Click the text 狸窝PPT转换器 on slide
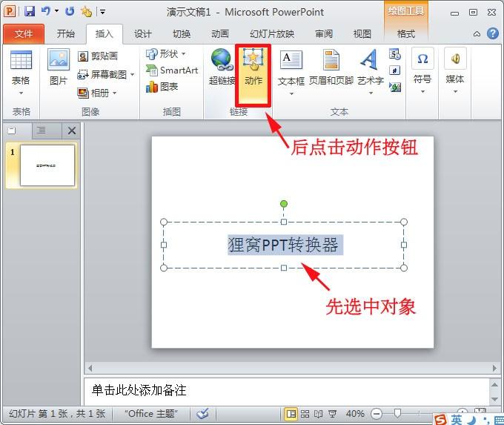 coord(283,245)
